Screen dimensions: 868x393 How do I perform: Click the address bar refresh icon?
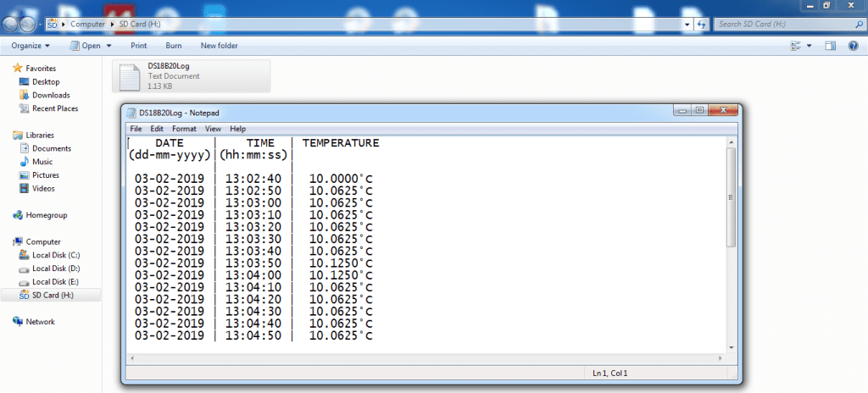tap(702, 25)
